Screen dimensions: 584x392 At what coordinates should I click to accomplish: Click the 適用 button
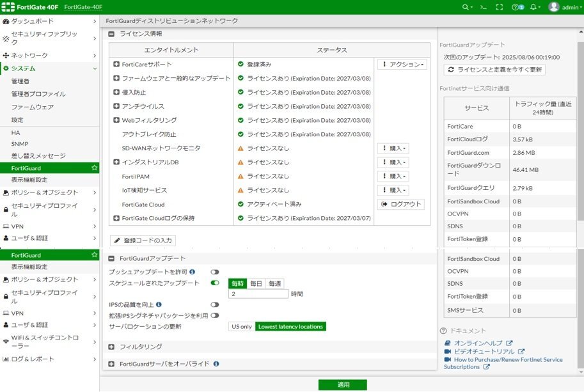[x=343, y=384]
